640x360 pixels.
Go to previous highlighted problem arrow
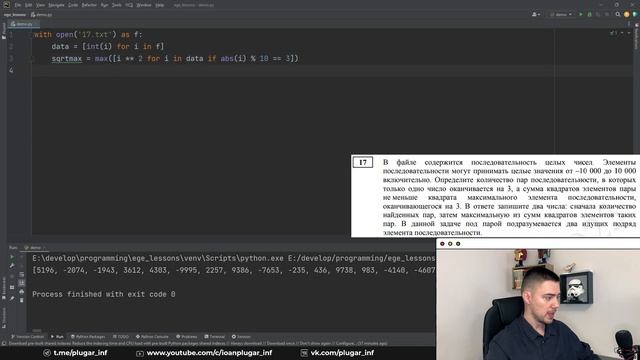(x=622, y=33)
